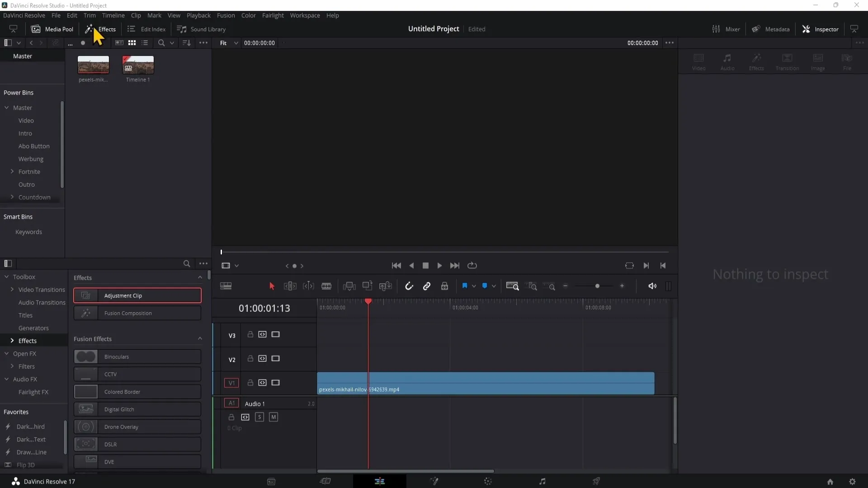Select the link clips icon in toolbar
The image size is (868, 488).
click(x=427, y=286)
